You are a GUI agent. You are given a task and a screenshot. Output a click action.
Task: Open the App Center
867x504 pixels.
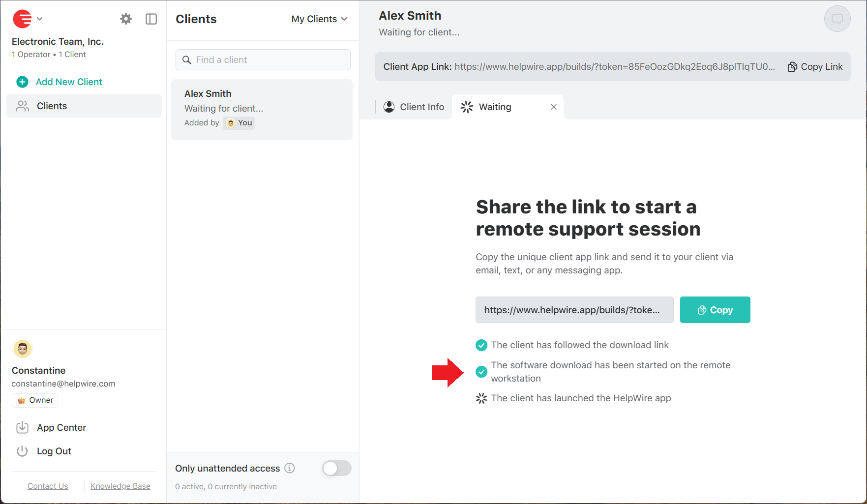point(61,427)
